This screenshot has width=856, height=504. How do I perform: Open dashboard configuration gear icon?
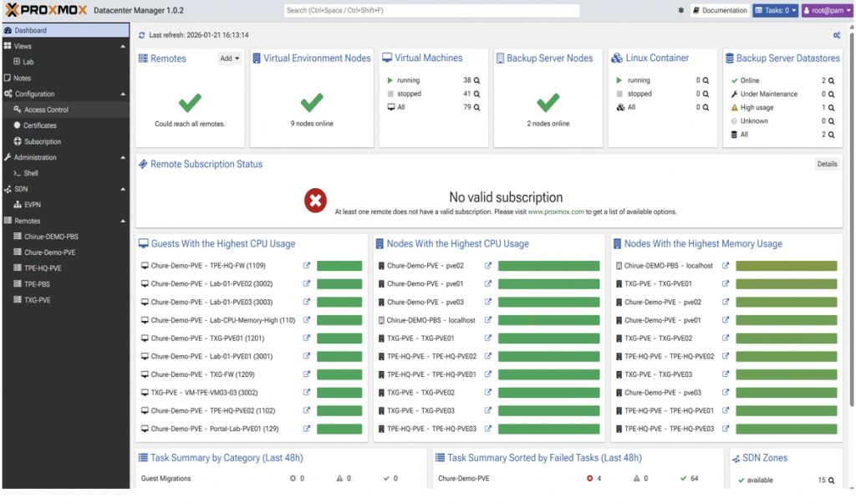tap(837, 36)
